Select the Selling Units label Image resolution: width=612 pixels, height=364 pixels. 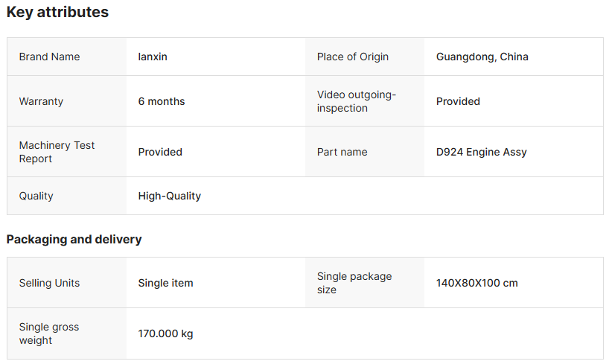pyautogui.click(x=49, y=283)
